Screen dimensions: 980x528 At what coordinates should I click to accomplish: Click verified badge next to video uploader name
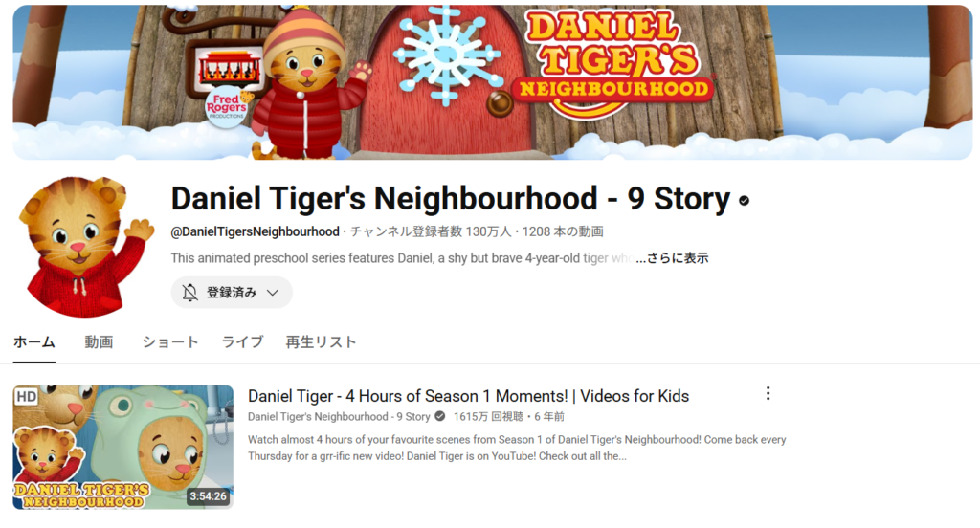pyautogui.click(x=440, y=416)
